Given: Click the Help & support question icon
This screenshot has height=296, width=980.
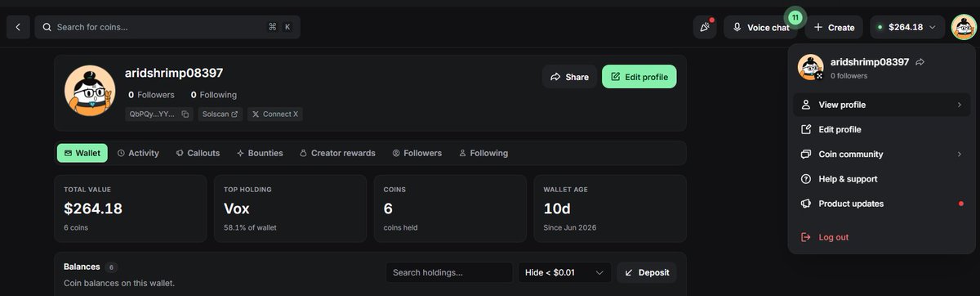Looking at the screenshot, I should 806,178.
